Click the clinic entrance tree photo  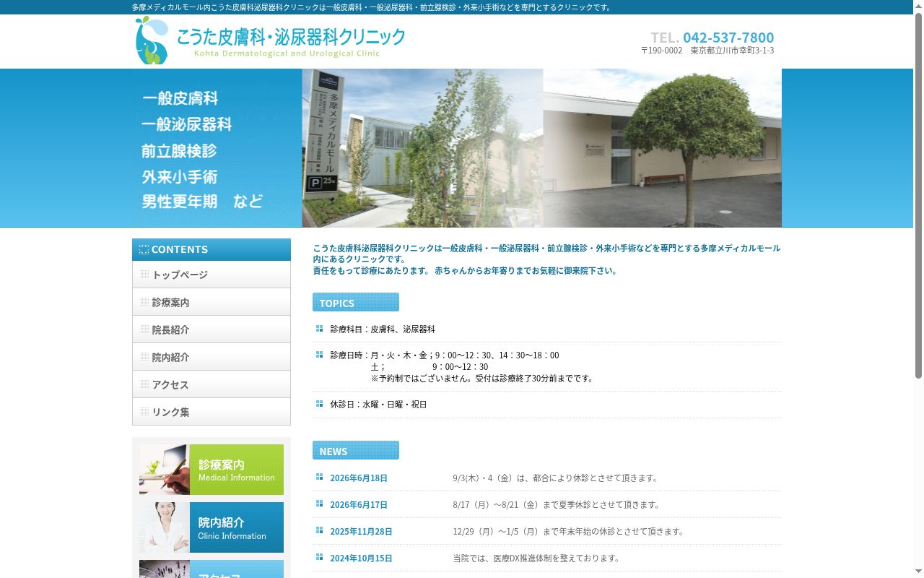coord(663,148)
